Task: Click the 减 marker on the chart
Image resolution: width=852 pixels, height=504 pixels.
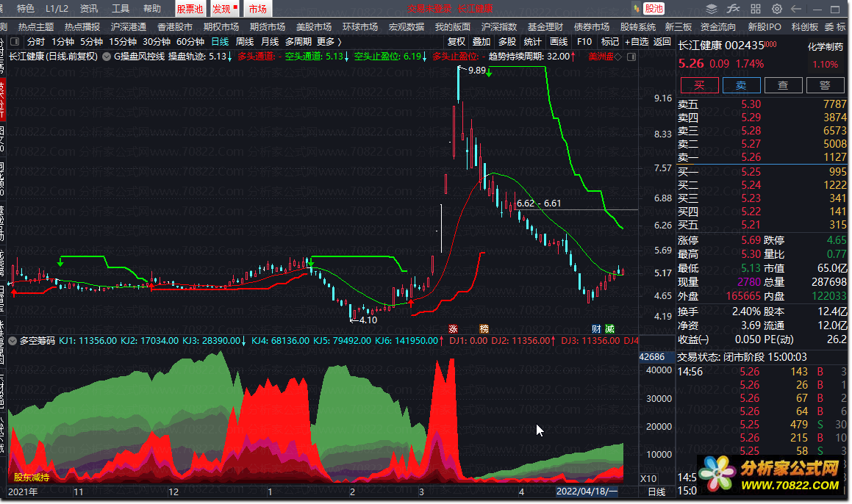Action: [609, 328]
